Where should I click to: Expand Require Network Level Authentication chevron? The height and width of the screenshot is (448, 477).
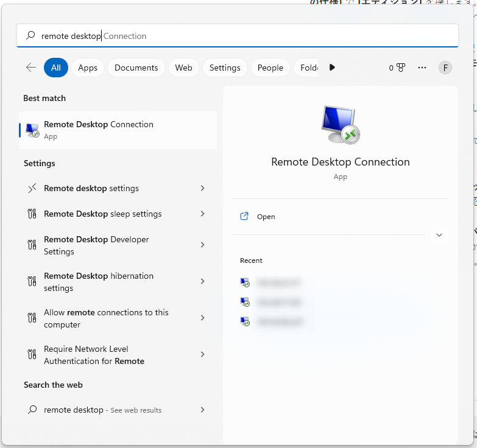(x=203, y=354)
